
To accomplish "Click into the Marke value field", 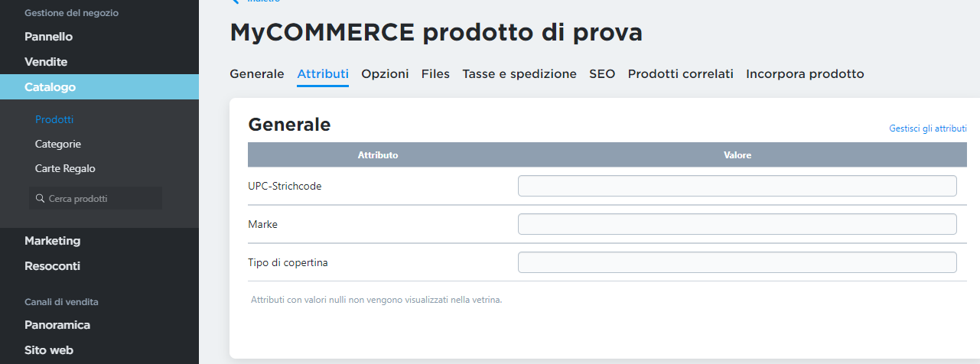I will [737, 224].
